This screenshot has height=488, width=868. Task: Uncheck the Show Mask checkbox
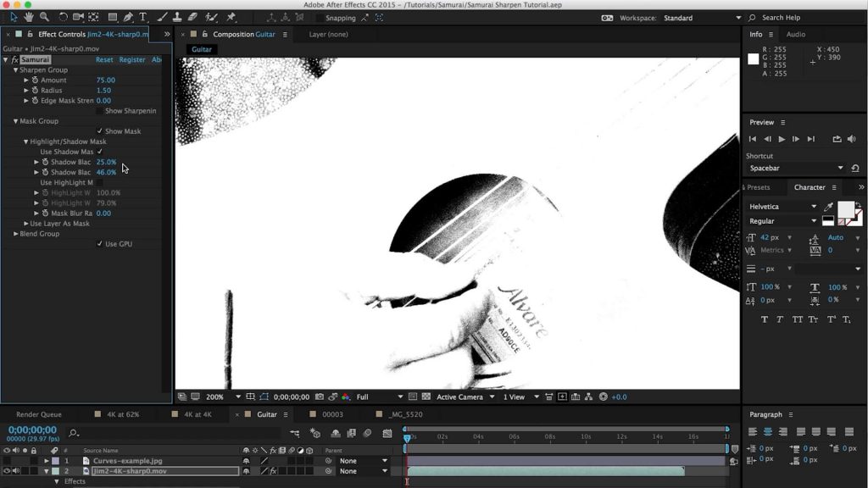click(x=100, y=131)
